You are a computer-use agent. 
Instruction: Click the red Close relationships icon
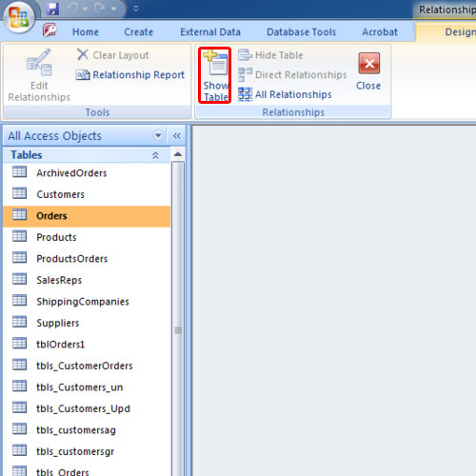pyautogui.click(x=369, y=64)
